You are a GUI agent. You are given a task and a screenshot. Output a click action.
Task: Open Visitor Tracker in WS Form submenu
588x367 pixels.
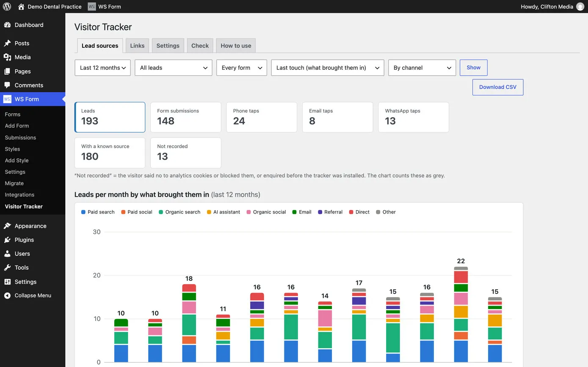pyautogui.click(x=24, y=206)
